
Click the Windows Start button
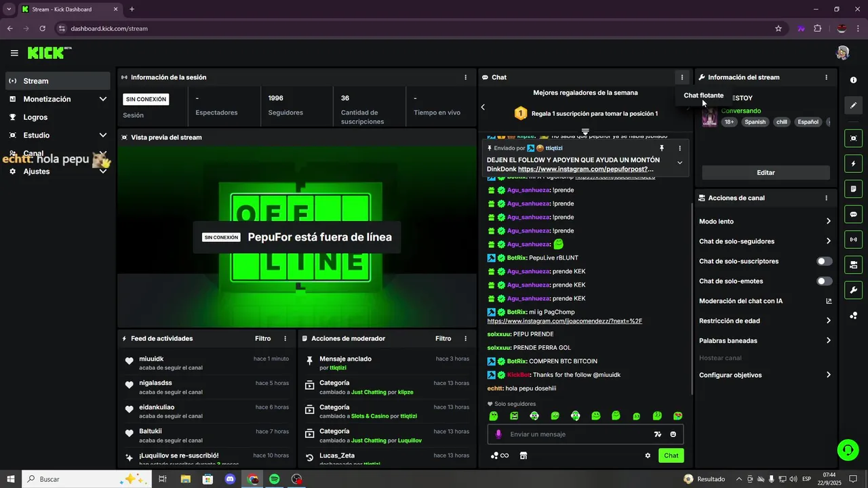coord(11,479)
